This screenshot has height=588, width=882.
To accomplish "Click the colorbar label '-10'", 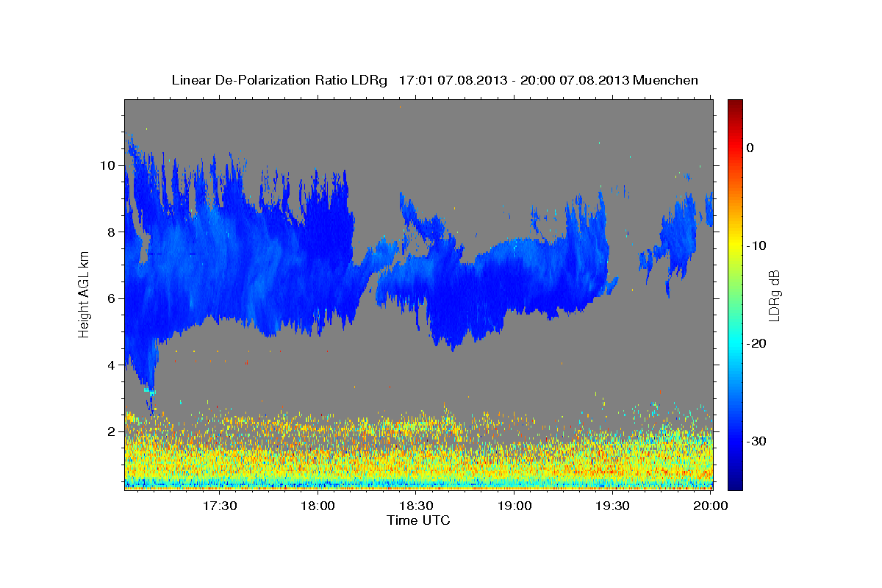I will click(757, 245).
